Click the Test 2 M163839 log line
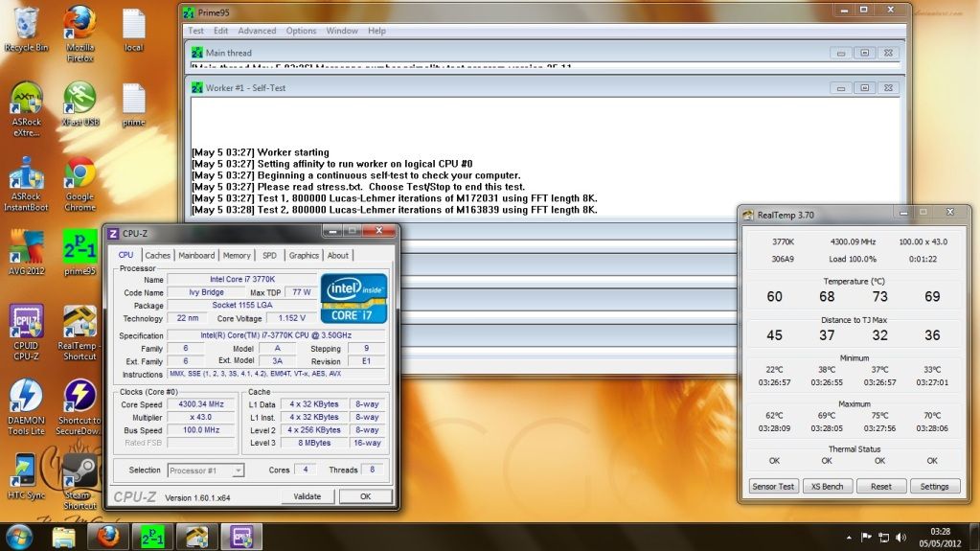Viewport: 980px width, 551px height. 395,210
